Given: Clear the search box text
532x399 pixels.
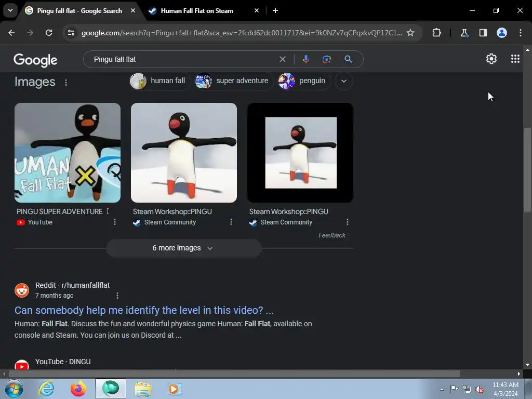Looking at the screenshot, I should pyautogui.click(x=282, y=59).
